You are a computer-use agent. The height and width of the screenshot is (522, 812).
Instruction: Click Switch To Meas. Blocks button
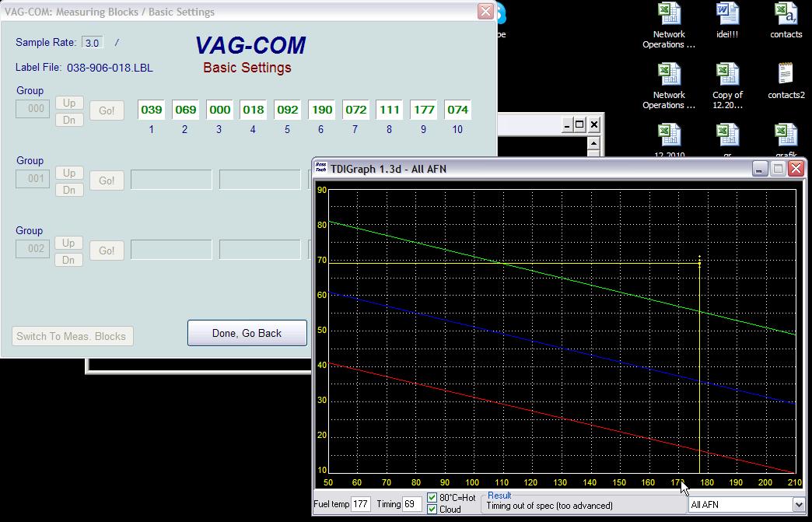tap(72, 336)
